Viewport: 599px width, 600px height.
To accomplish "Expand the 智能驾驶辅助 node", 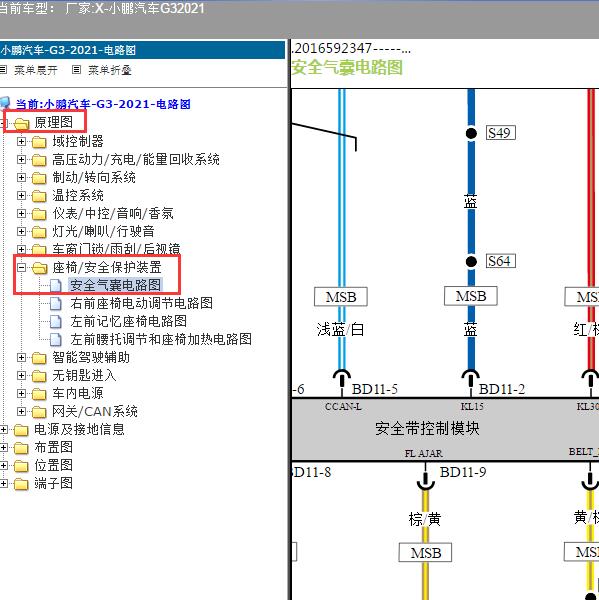I will [21, 357].
